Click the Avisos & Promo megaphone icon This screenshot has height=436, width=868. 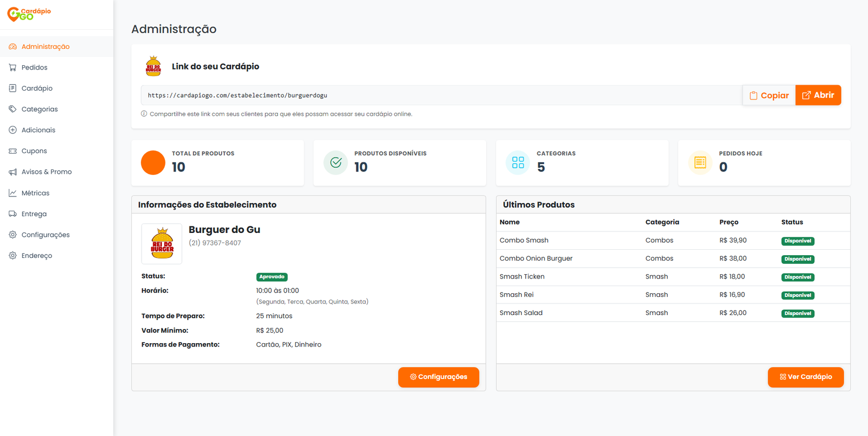point(12,172)
